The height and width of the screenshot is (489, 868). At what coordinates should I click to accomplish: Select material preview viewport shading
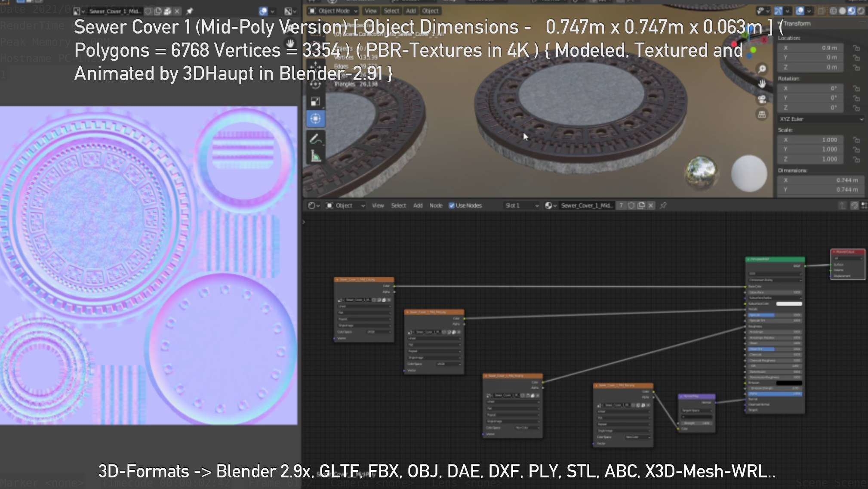tap(852, 11)
